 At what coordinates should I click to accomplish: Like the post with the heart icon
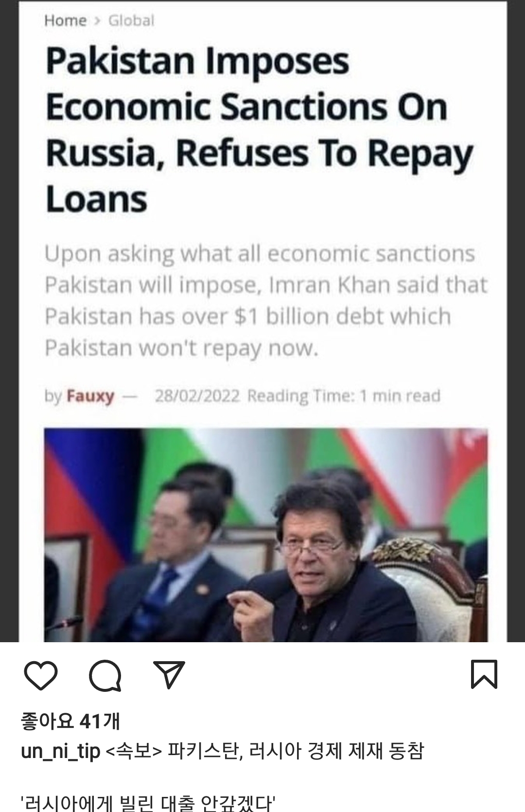pos(41,675)
